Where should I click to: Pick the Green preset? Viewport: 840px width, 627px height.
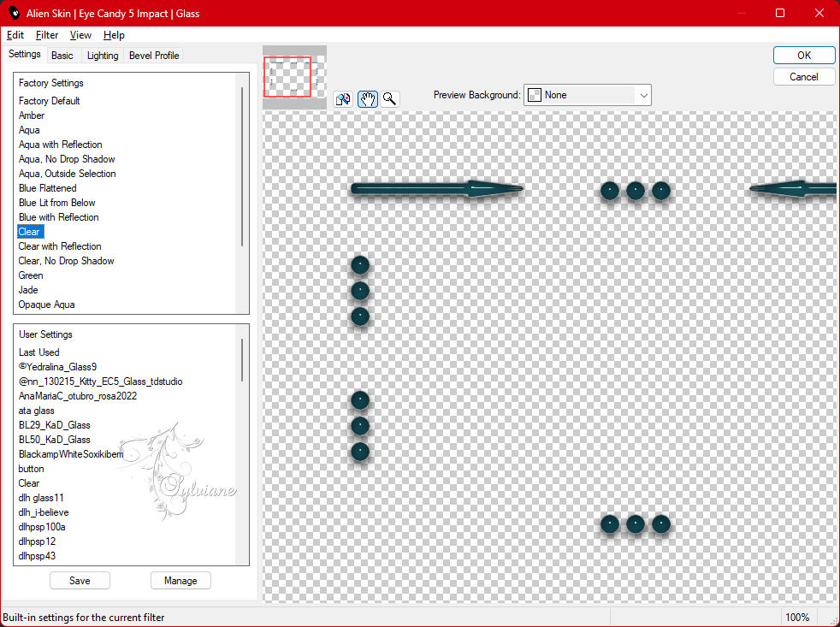pyautogui.click(x=31, y=275)
